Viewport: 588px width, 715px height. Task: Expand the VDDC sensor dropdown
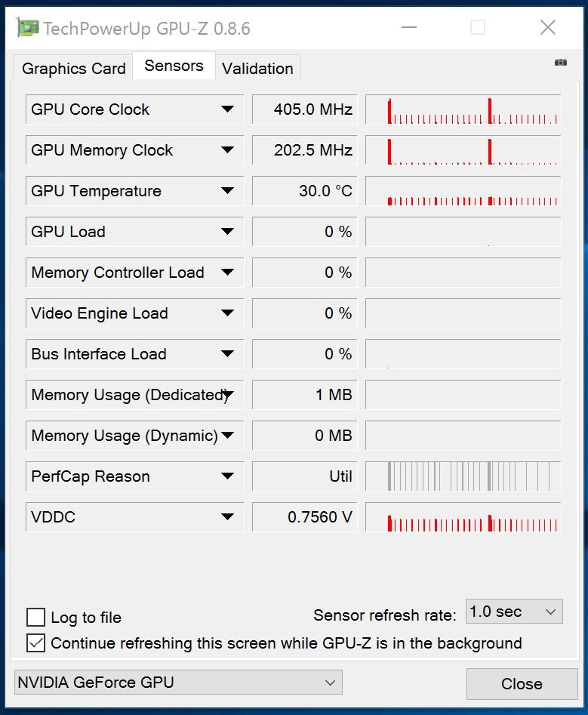click(x=227, y=516)
